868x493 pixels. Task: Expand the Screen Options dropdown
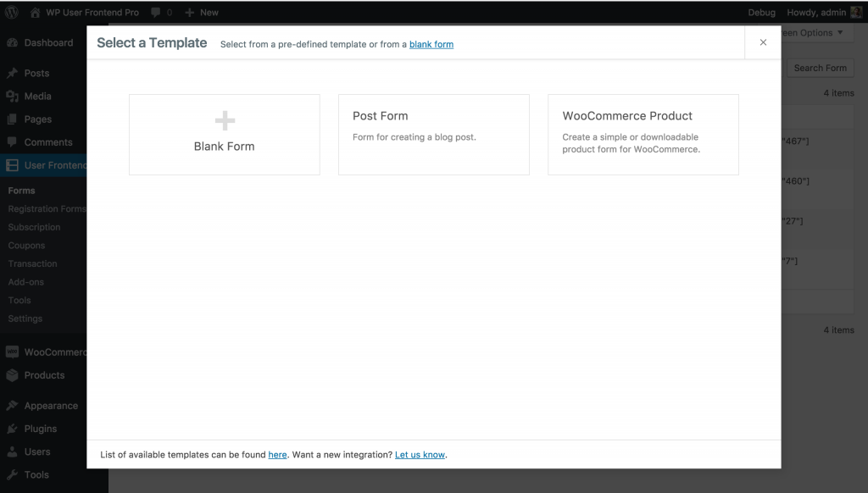[x=814, y=33]
